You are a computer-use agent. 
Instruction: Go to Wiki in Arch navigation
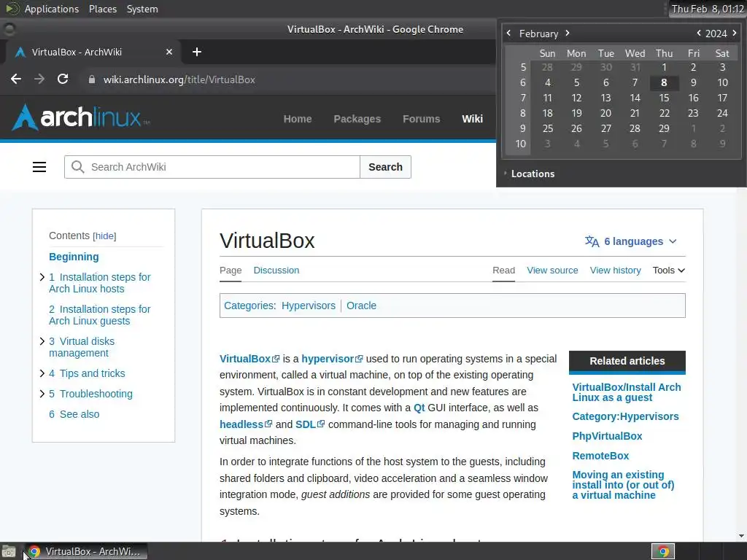pyautogui.click(x=472, y=119)
